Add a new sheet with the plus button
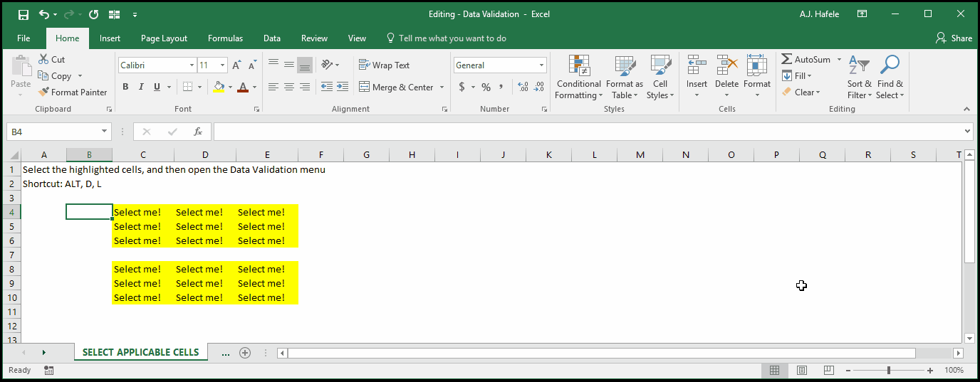Image resolution: width=980 pixels, height=382 pixels. [x=245, y=353]
